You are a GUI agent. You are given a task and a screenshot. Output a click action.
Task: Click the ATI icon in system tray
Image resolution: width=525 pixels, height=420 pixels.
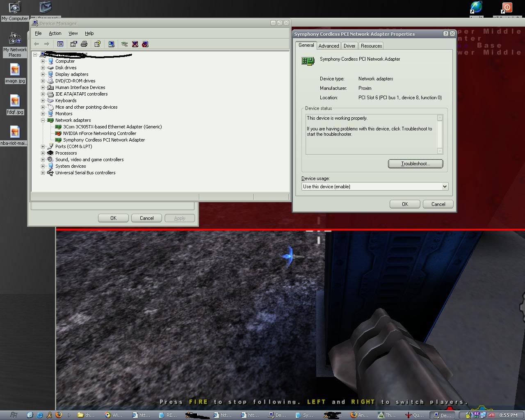point(491,415)
